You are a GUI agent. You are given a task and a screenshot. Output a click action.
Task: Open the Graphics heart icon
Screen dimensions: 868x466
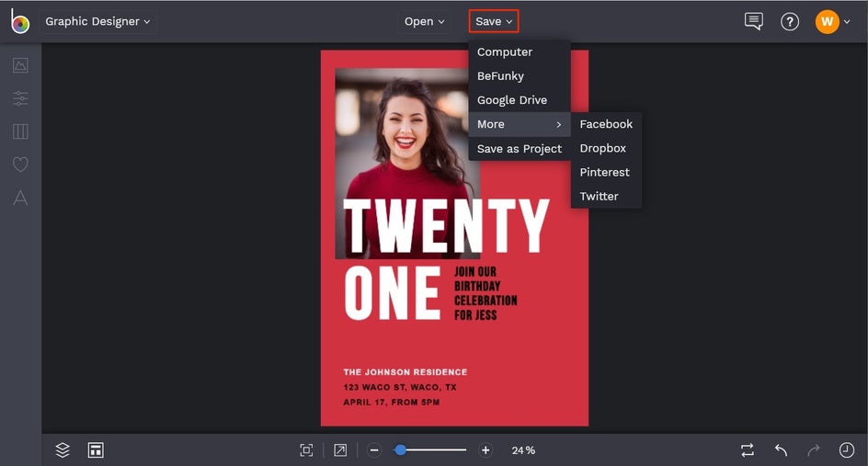(x=20, y=165)
